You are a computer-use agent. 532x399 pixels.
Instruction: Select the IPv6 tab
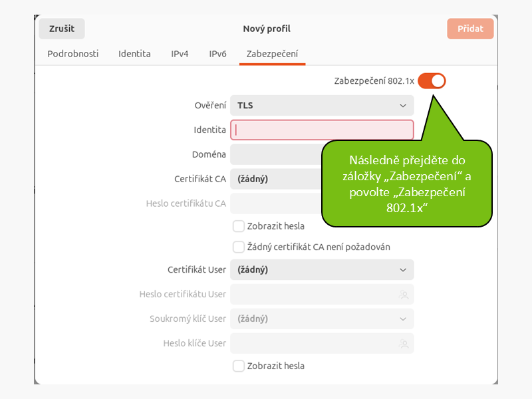217,54
